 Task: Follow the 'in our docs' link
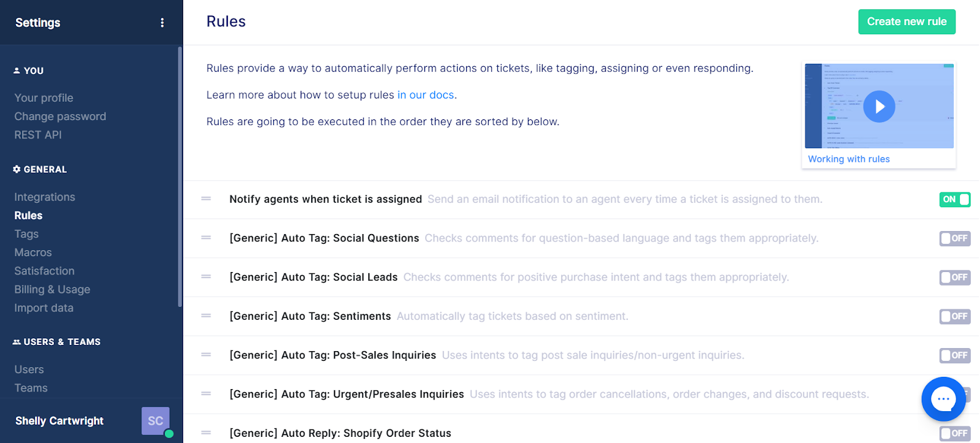point(426,95)
